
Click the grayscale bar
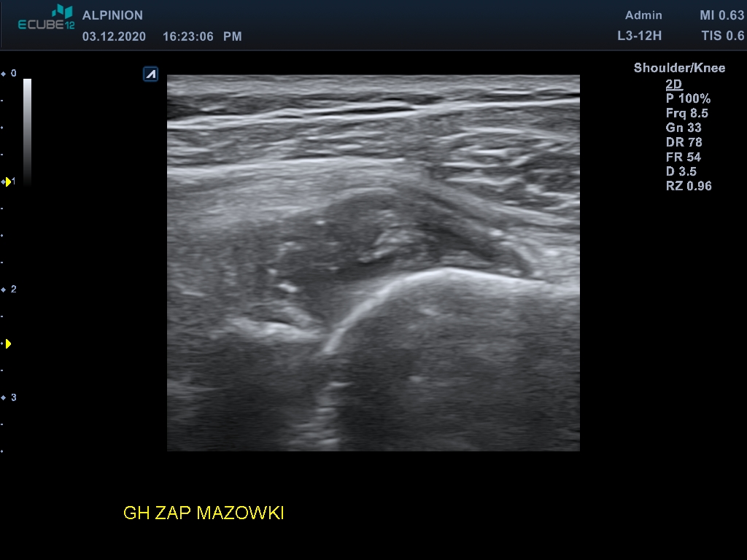[x=28, y=132]
